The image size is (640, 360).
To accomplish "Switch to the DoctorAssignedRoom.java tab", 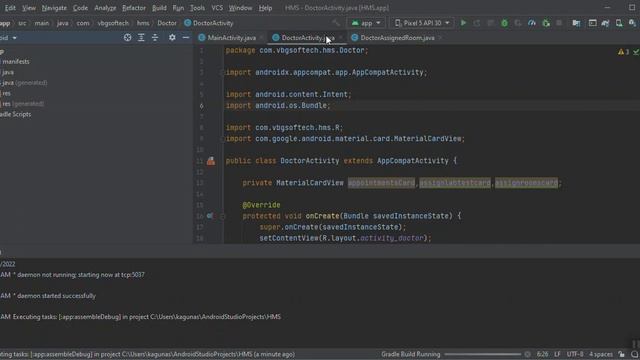I will tap(397, 38).
